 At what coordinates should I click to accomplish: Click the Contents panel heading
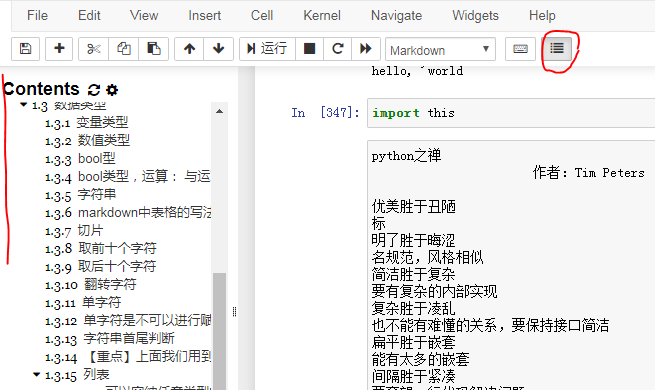click(41, 89)
